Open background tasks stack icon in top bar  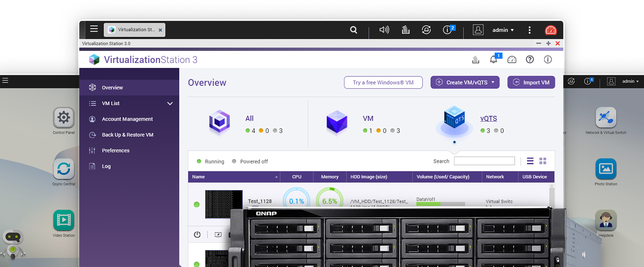(x=406, y=30)
